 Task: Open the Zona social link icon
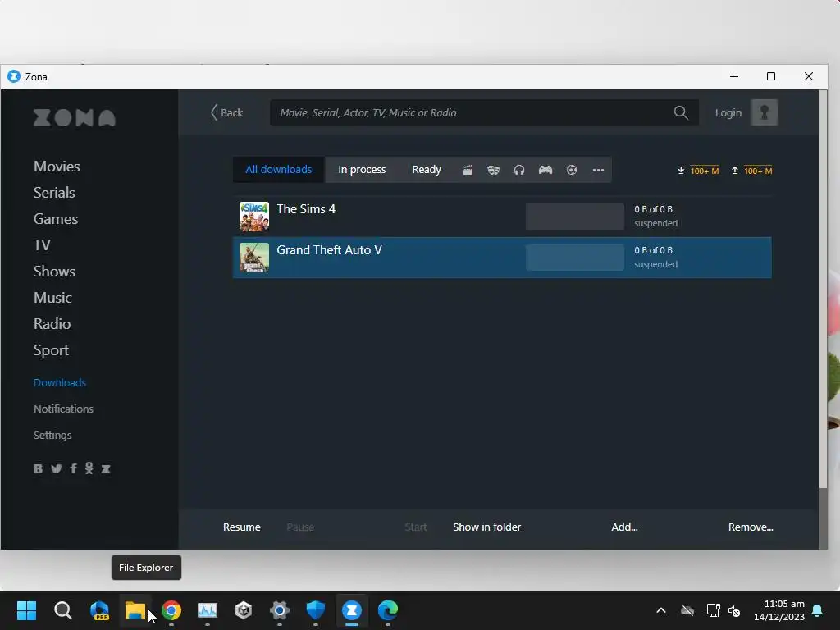pos(106,468)
